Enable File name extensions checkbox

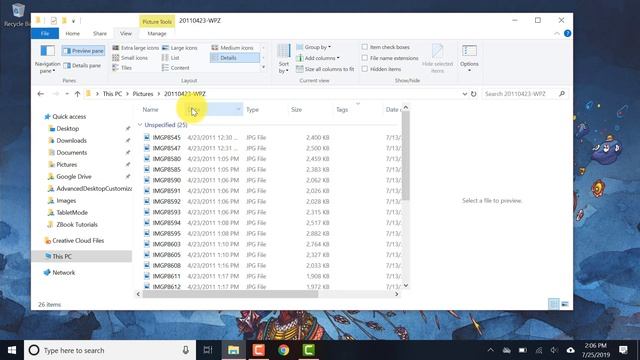(365, 58)
